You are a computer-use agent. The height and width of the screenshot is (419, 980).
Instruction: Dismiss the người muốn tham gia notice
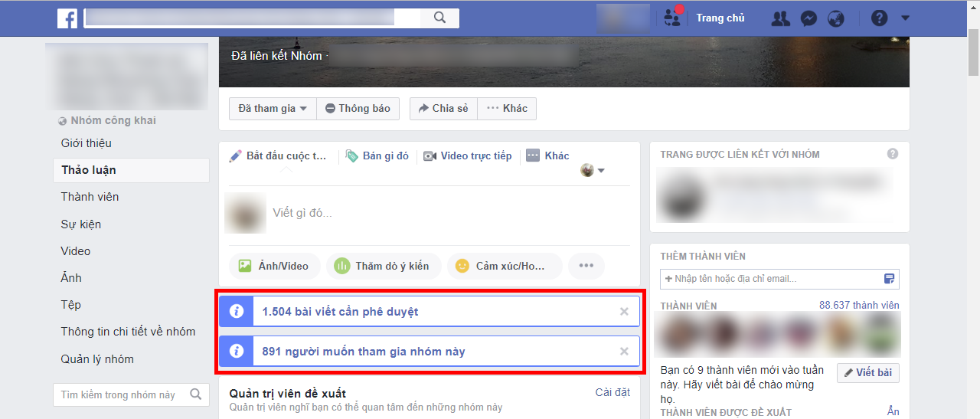(x=624, y=352)
